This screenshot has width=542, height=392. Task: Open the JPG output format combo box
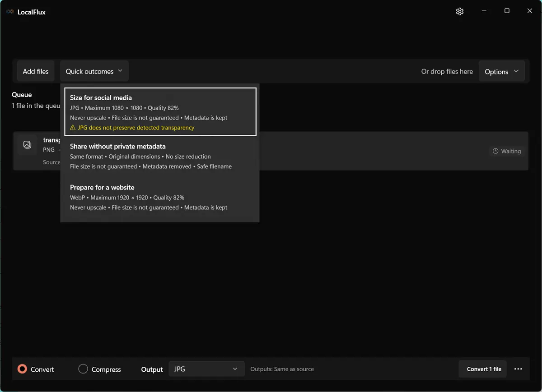[206, 369]
